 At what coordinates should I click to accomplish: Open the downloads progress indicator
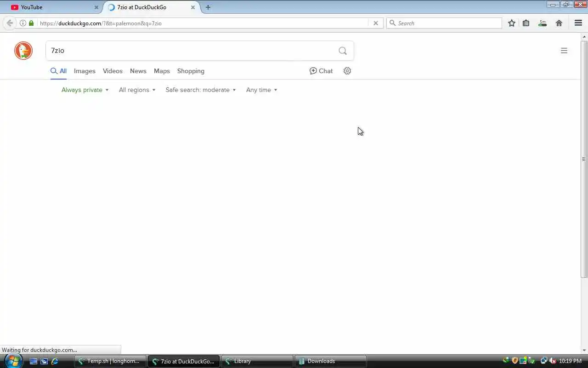point(543,23)
